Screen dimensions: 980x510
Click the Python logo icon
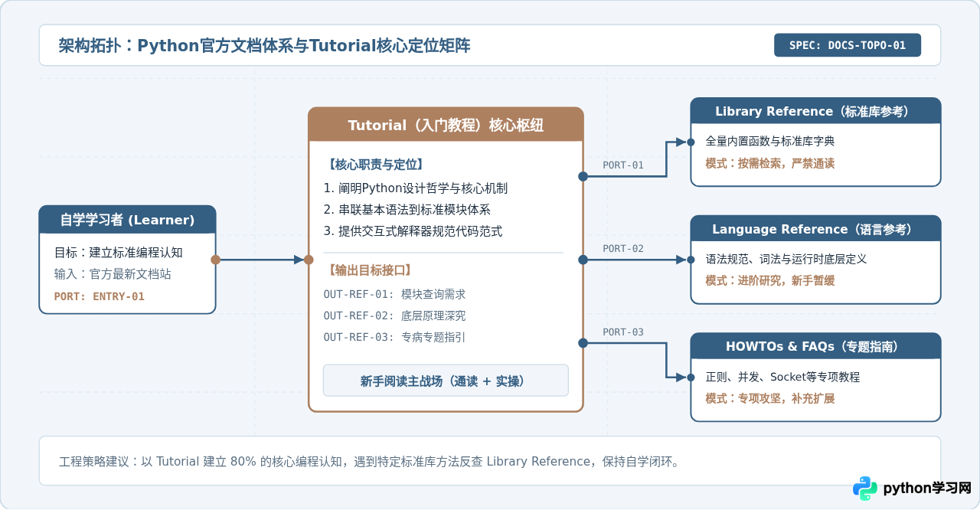[x=865, y=488]
